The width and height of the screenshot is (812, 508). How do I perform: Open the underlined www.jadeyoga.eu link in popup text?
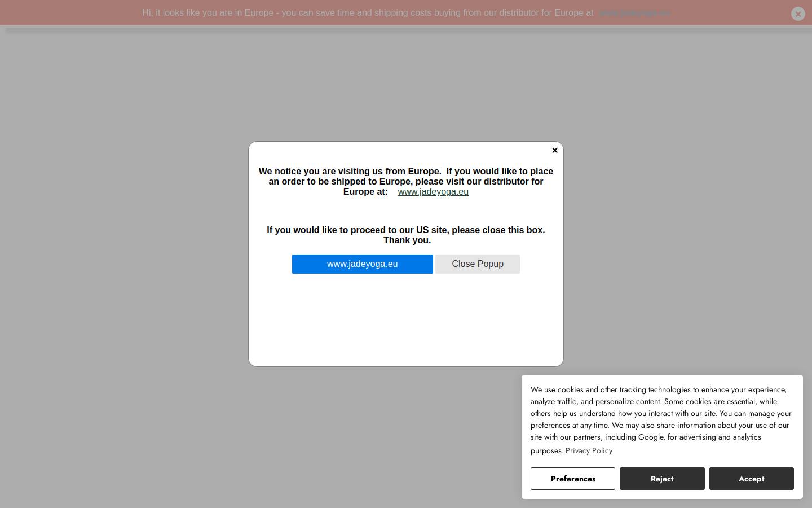[x=433, y=192]
